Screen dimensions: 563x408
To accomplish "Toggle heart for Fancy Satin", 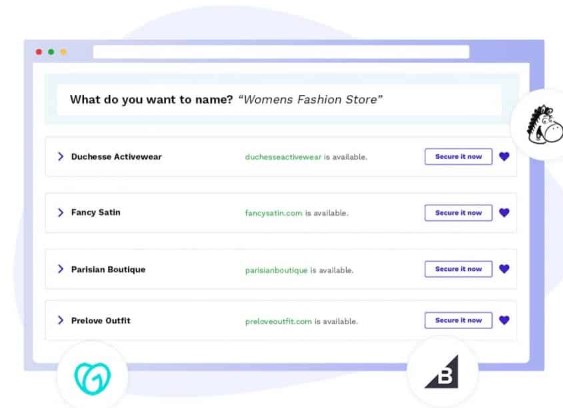I will tap(504, 213).
